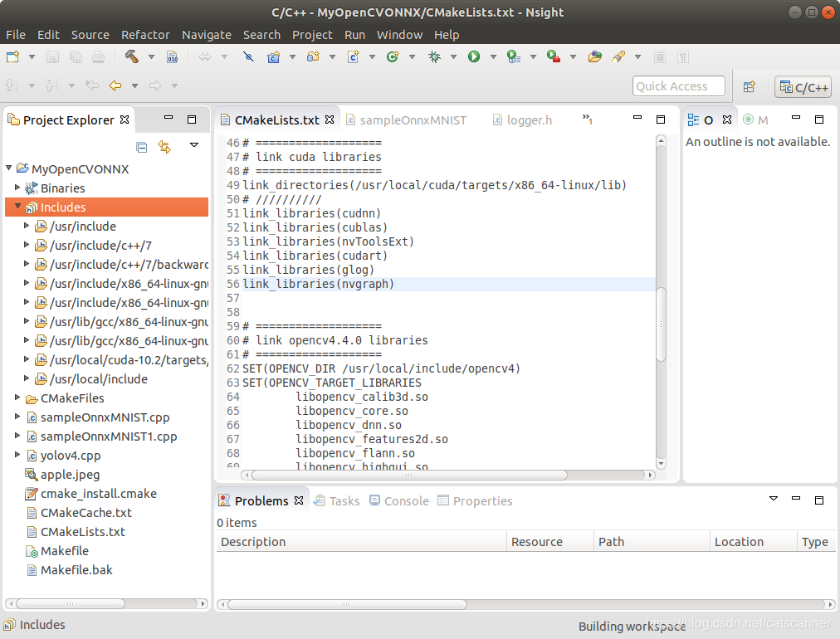Viewport: 840px width, 639px height.
Task: Collapse the Includes tree node
Action: tap(17, 206)
